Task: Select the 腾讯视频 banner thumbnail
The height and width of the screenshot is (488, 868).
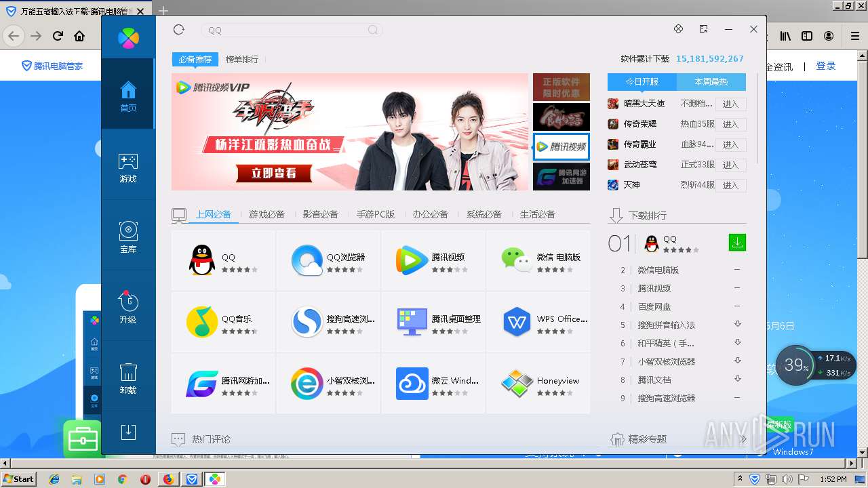Action: (x=561, y=146)
